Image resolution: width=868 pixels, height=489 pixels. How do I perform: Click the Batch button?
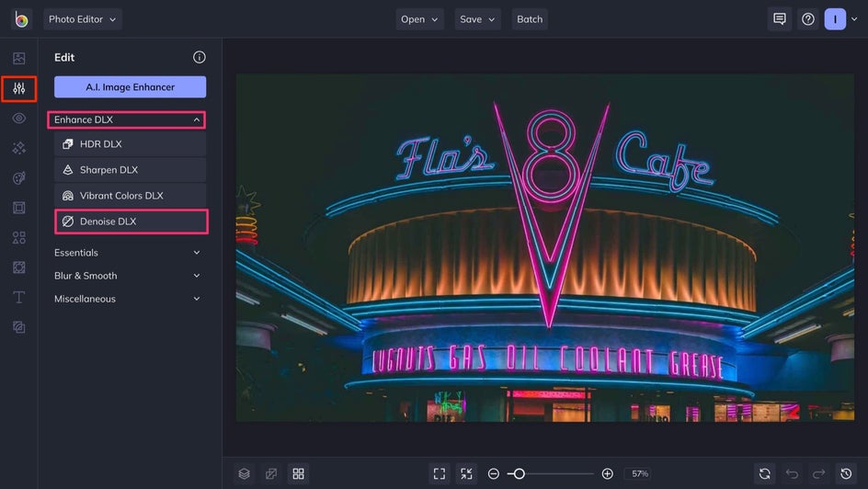[530, 19]
